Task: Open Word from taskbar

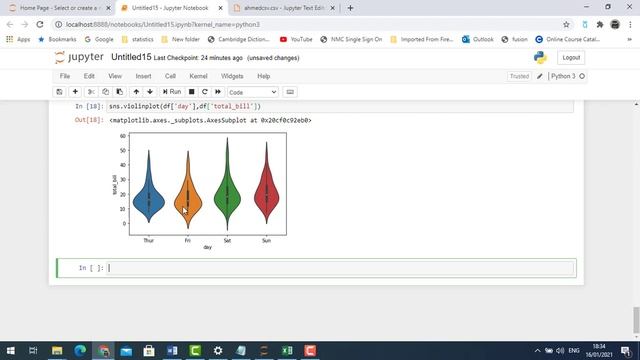Action: 172,351
